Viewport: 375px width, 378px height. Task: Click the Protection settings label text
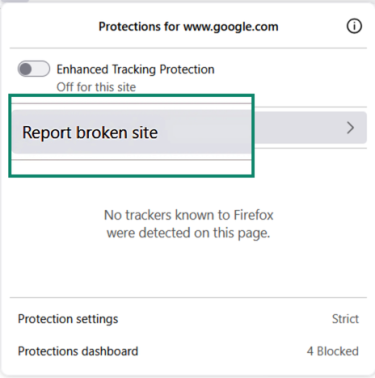pyautogui.click(x=68, y=319)
